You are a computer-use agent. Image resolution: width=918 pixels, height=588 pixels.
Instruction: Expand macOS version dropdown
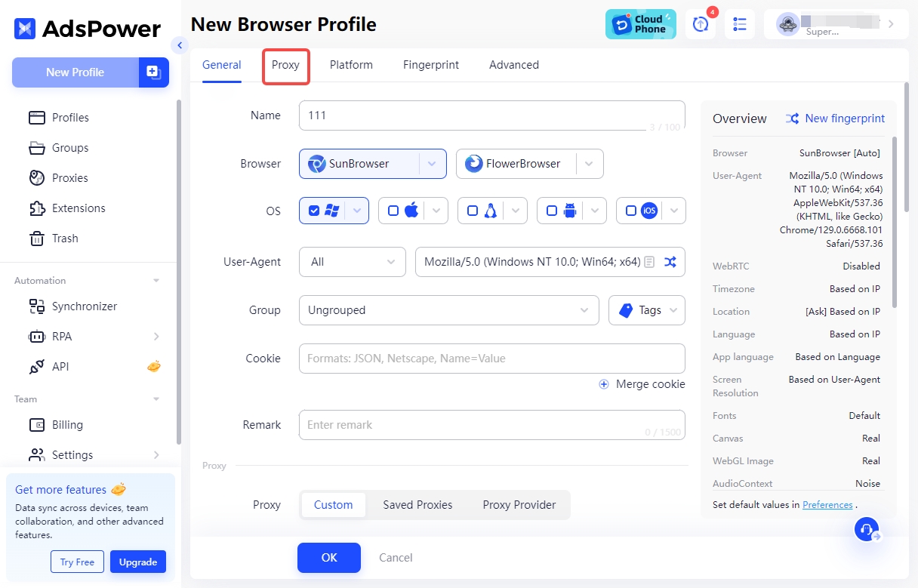(x=436, y=211)
